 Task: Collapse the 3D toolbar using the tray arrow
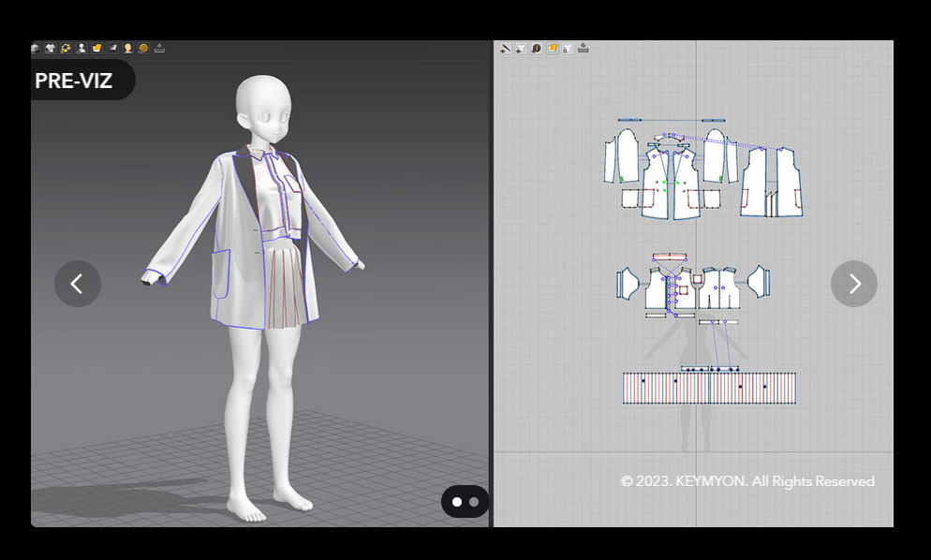(159, 48)
